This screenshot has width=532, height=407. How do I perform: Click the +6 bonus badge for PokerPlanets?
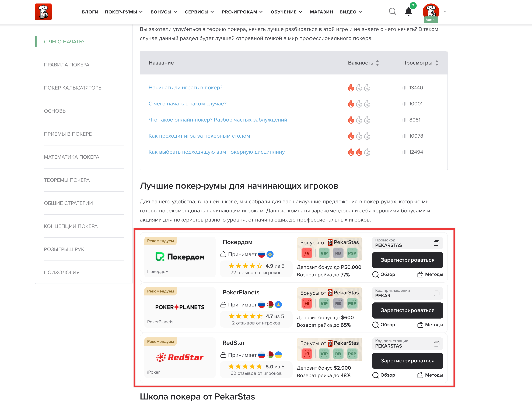(306, 304)
